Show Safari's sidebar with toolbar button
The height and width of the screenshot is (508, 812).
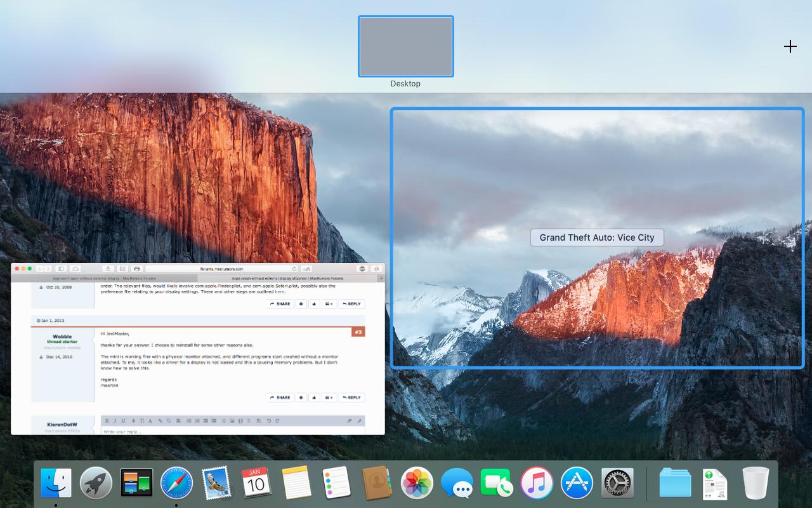(61, 269)
